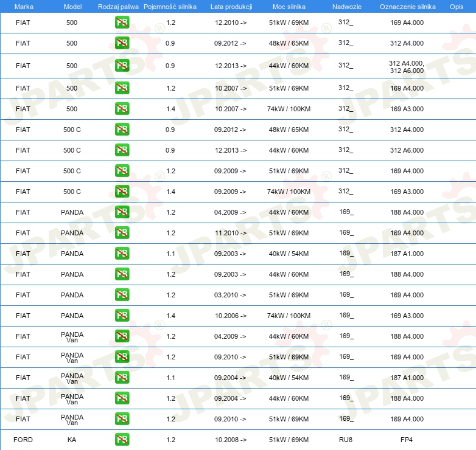Click the Nadwozie column header

(x=347, y=7)
